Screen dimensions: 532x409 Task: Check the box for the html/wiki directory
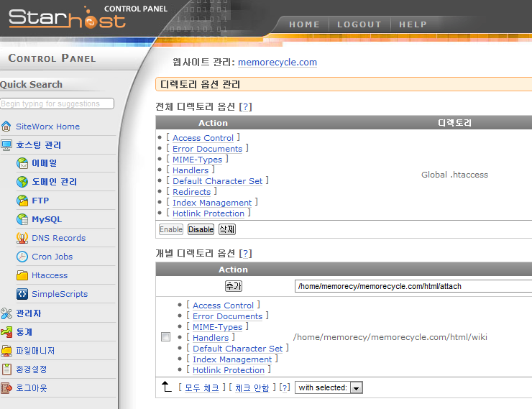pyautogui.click(x=166, y=337)
